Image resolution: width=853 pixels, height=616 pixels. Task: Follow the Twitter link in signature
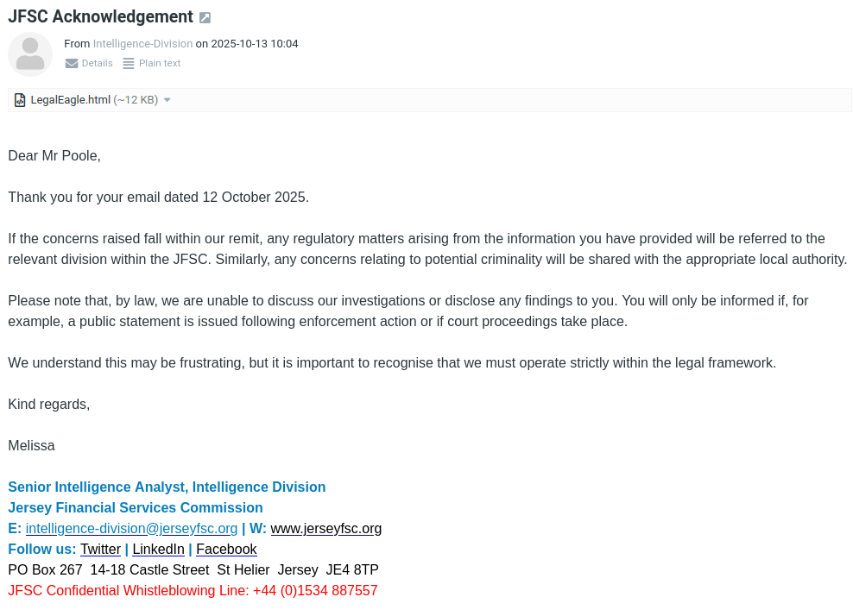point(100,550)
